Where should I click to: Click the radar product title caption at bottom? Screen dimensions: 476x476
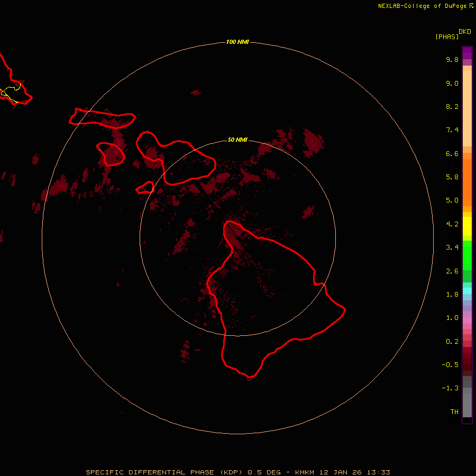(237, 472)
